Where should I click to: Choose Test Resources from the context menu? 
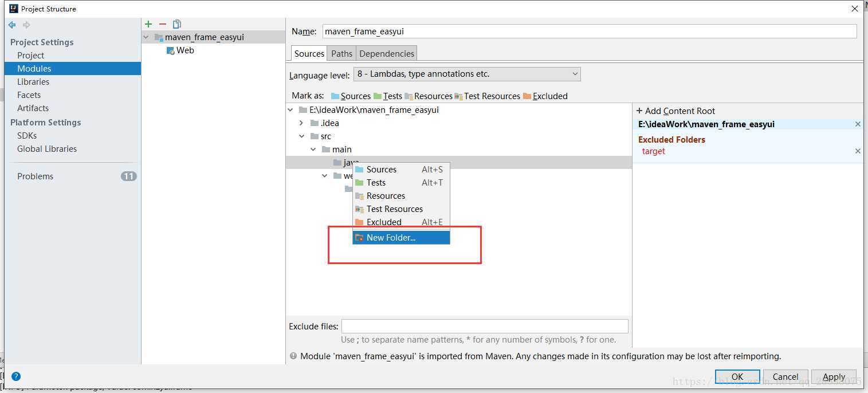click(401, 209)
